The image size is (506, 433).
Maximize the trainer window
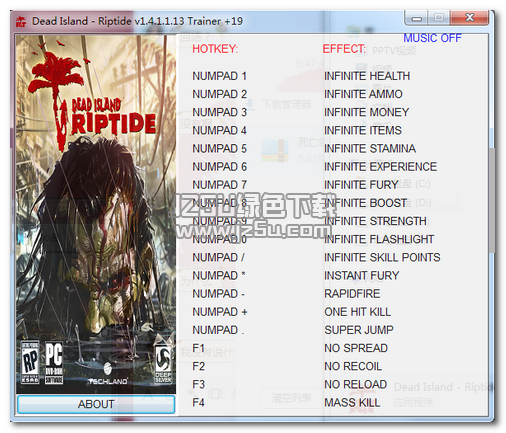point(439,18)
